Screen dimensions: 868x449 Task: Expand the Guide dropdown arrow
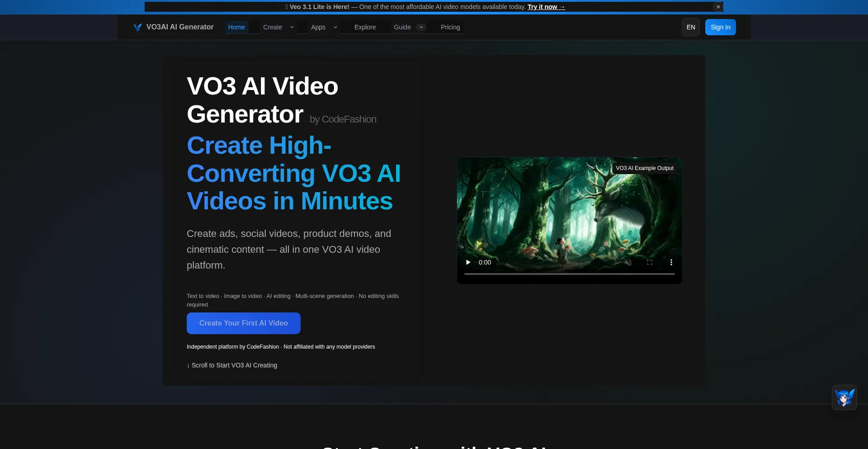pyautogui.click(x=421, y=27)
